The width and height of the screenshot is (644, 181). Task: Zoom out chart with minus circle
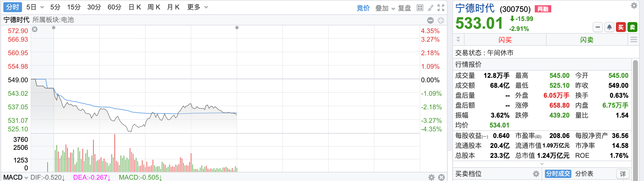click(x=430, y=20)
